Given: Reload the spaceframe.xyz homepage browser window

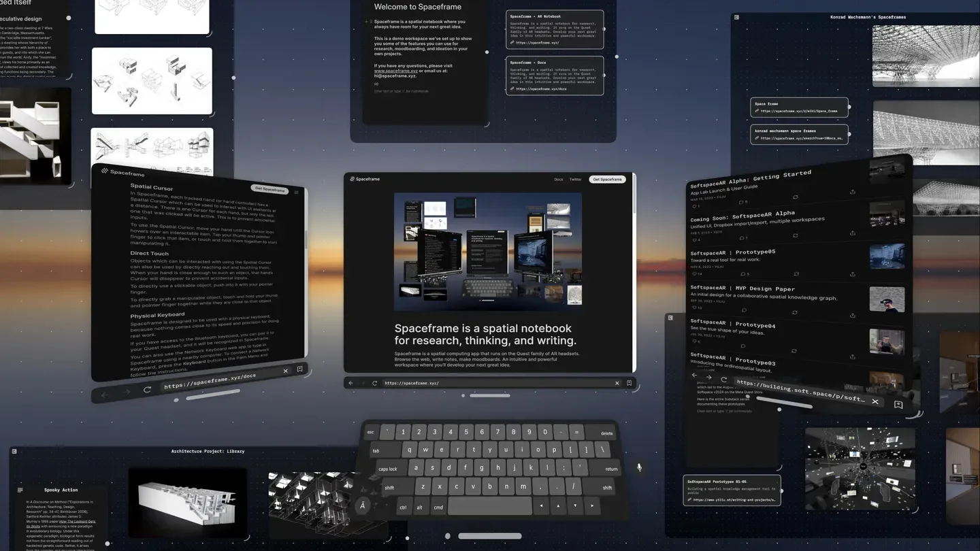Looking at the screenshot, I should coord(374,383).
